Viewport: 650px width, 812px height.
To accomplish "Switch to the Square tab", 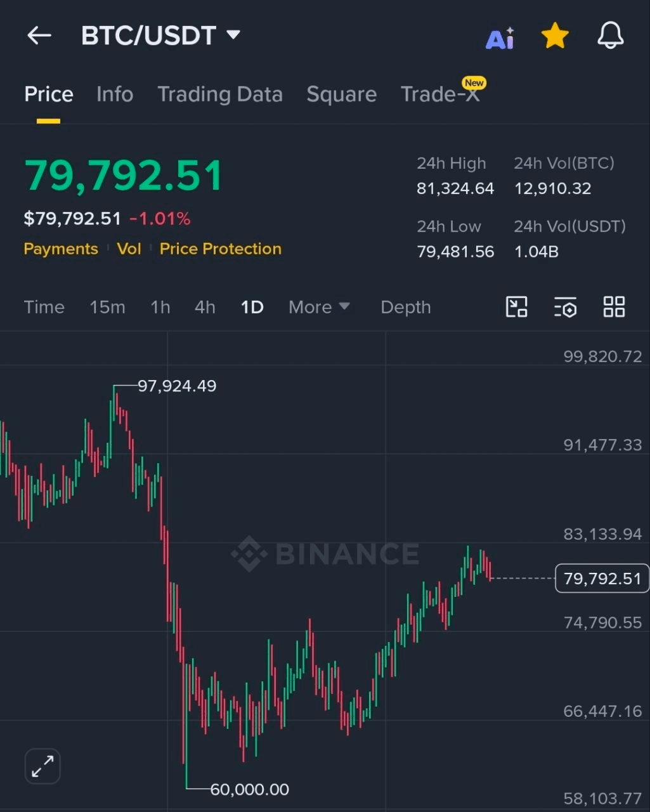I will (x=342, y=95).
